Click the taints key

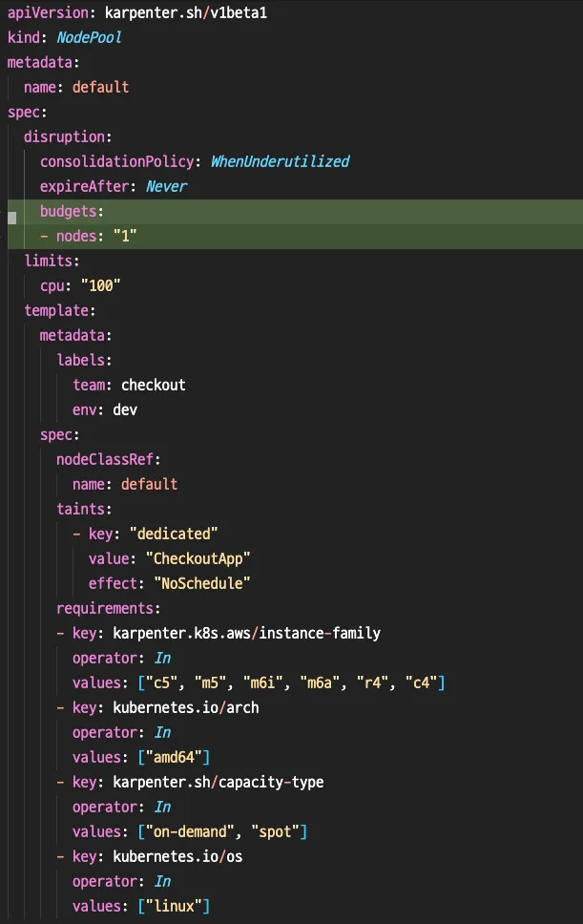pyautogui.click(x=80, y=509)
